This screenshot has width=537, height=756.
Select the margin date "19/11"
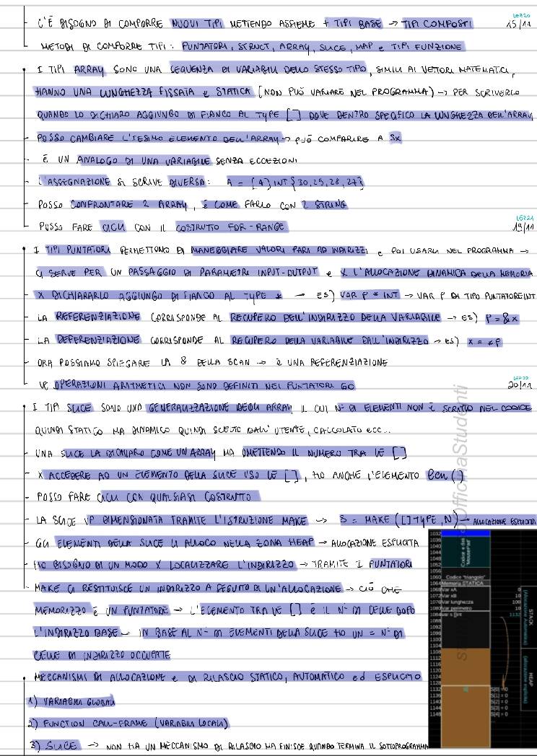pos(523,227)
